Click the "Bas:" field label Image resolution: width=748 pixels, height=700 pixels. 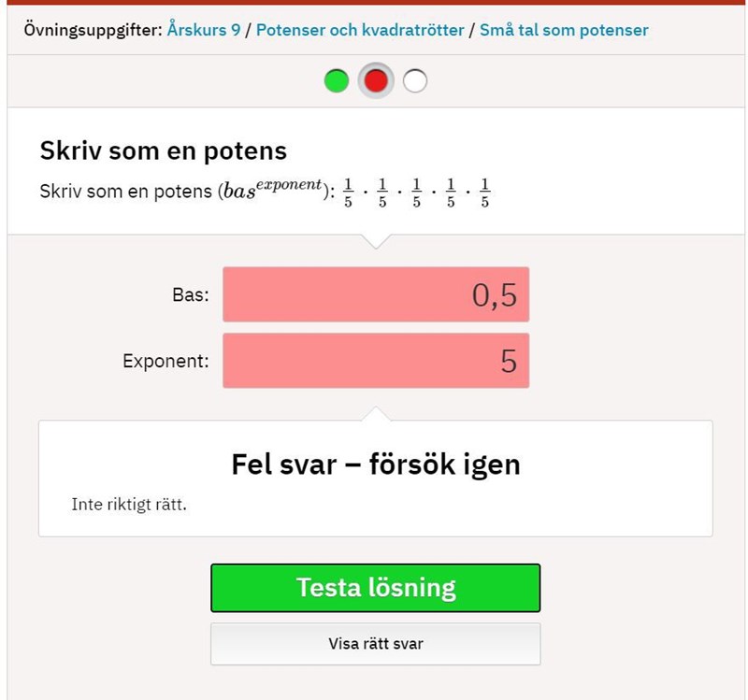tap(191, 295)
